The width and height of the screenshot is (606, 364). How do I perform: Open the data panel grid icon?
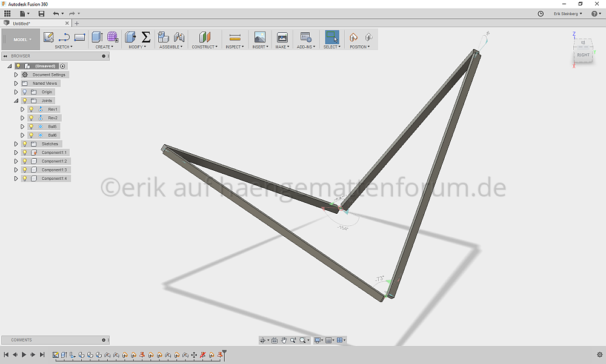pos(7,13)
